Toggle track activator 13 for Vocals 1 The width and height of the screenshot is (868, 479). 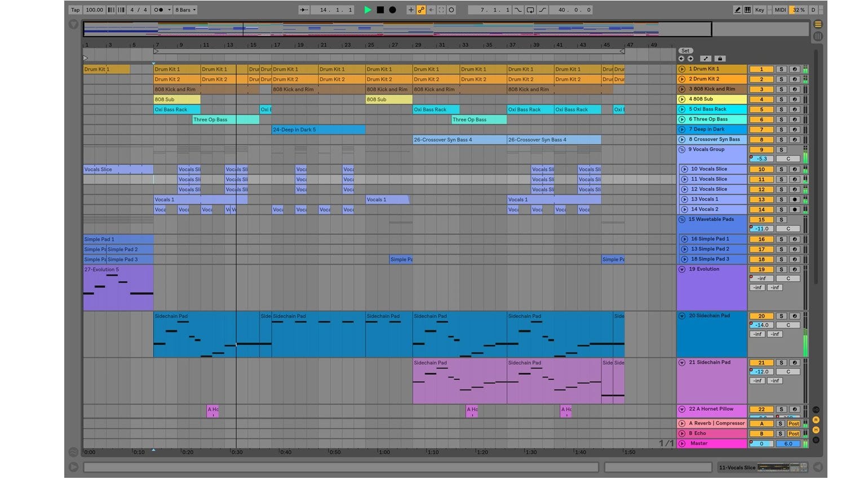click(x=761, y=199)
